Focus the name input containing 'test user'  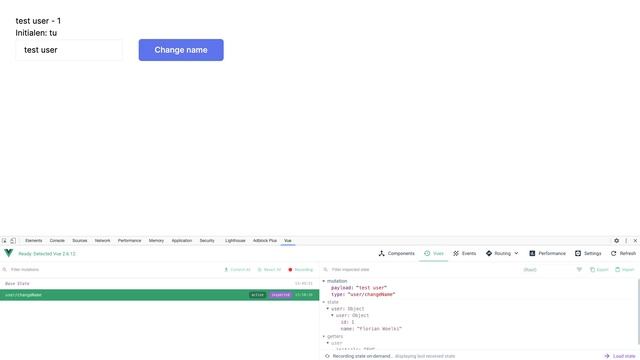[69, 50]
